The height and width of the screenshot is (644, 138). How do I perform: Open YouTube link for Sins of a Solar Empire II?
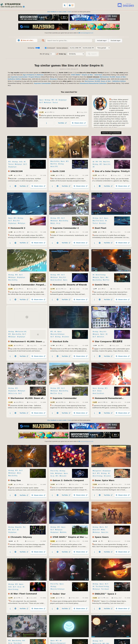pos(62,123)
